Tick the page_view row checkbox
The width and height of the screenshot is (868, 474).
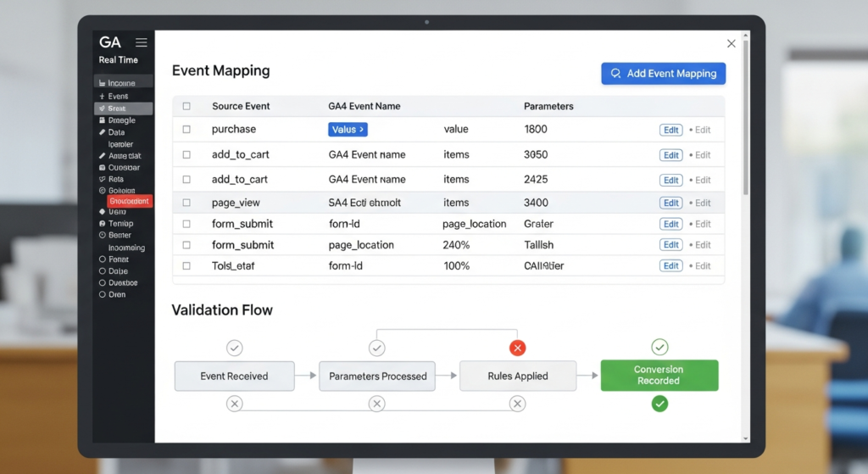(x=186, y=203)
